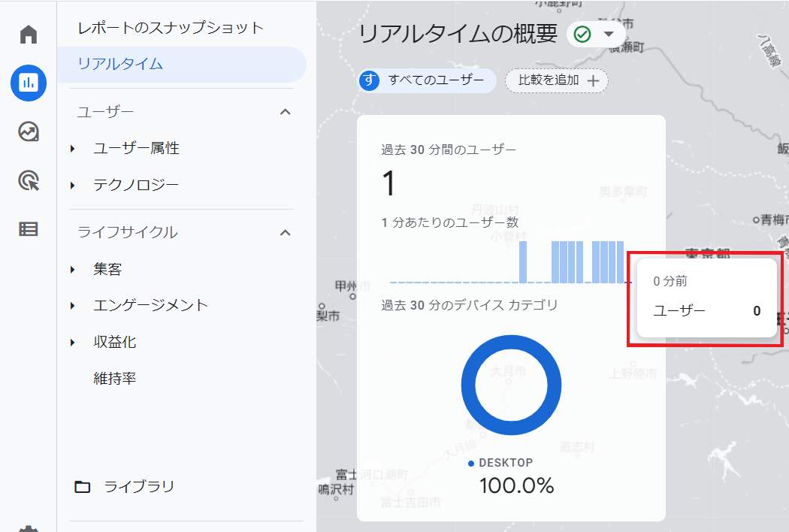Open dropdown arrow beside リアルタイムの概要
789x532 pixels.
pos(609,35)
